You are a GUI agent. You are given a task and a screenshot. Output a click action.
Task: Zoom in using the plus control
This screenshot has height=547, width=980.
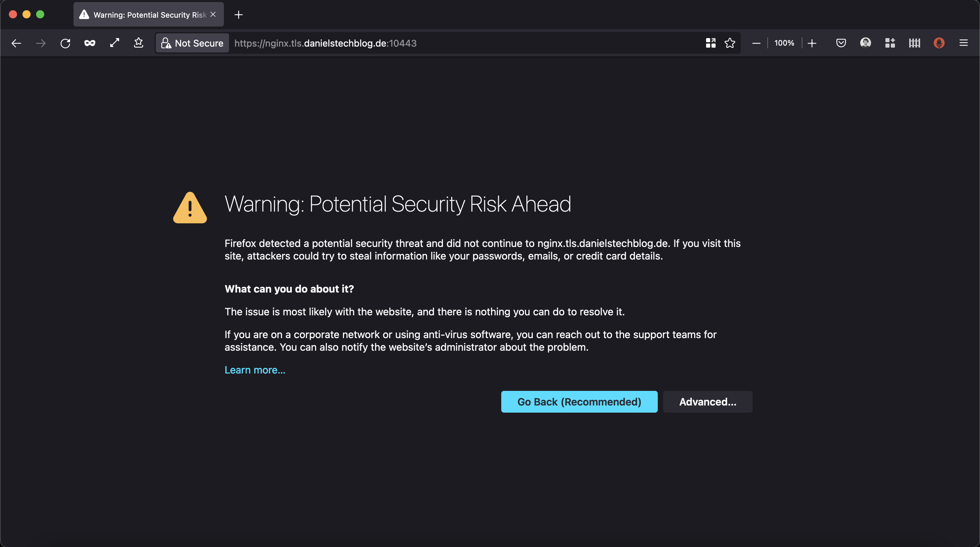click(x=812, y=43)
